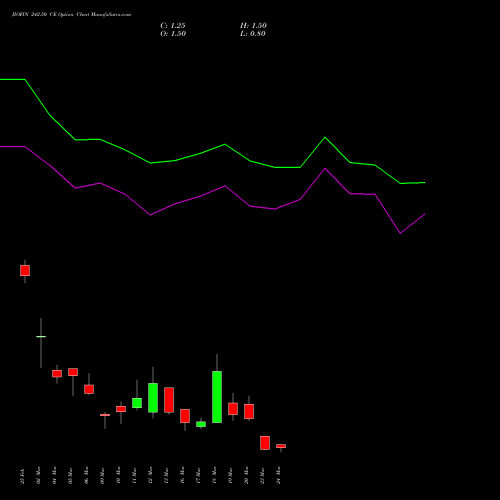The image size is (500, 500).
Task: Click the 17 Mar date label
Action: (x=198, y=475)
